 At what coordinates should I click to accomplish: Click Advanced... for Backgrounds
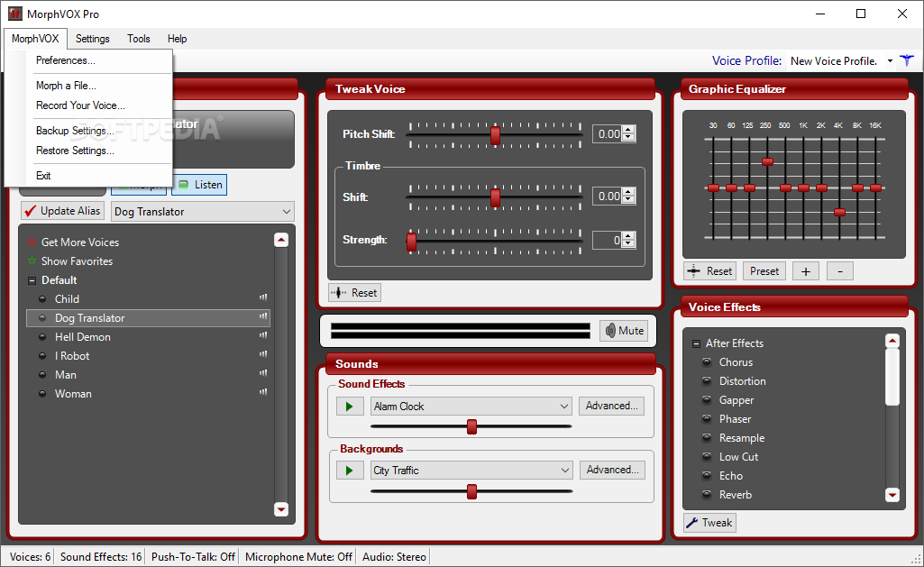pyautogui.click(x=612, y=470)
